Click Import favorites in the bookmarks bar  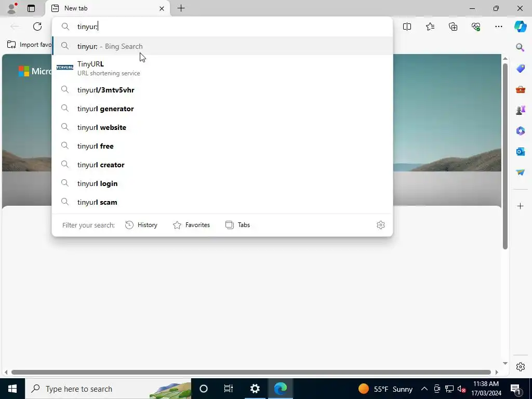tap(29, 45)
